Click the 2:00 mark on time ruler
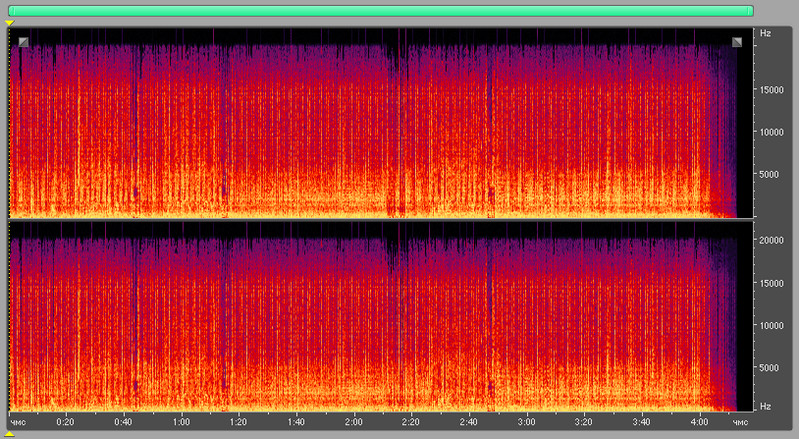 [x=355, y=421]
